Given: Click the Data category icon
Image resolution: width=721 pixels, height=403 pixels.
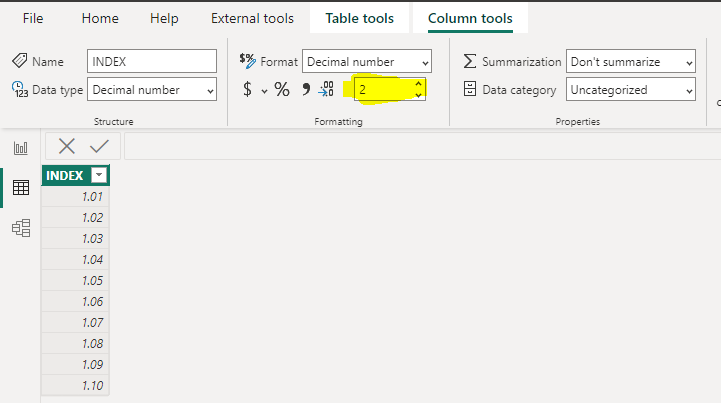Looking at the screenshot, I should (x=470, y=89).
